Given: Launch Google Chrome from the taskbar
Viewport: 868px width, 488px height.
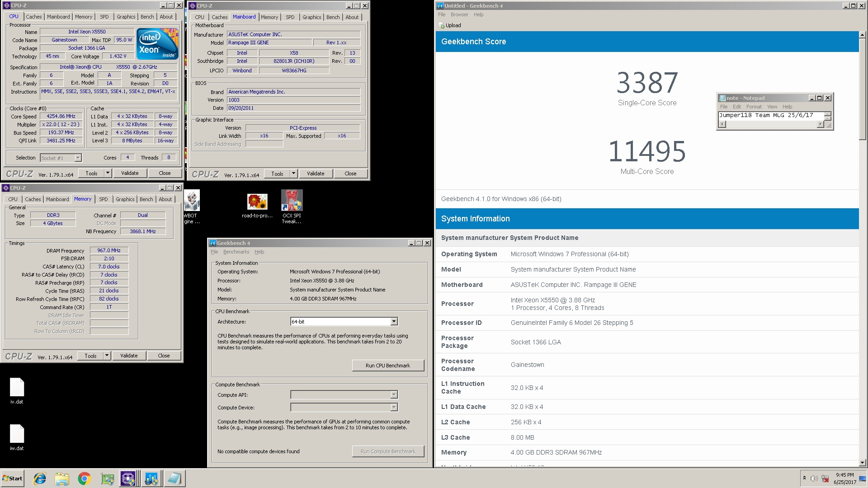Looking at the screenshot, I should pyautogui.click(x=84, y=479).
